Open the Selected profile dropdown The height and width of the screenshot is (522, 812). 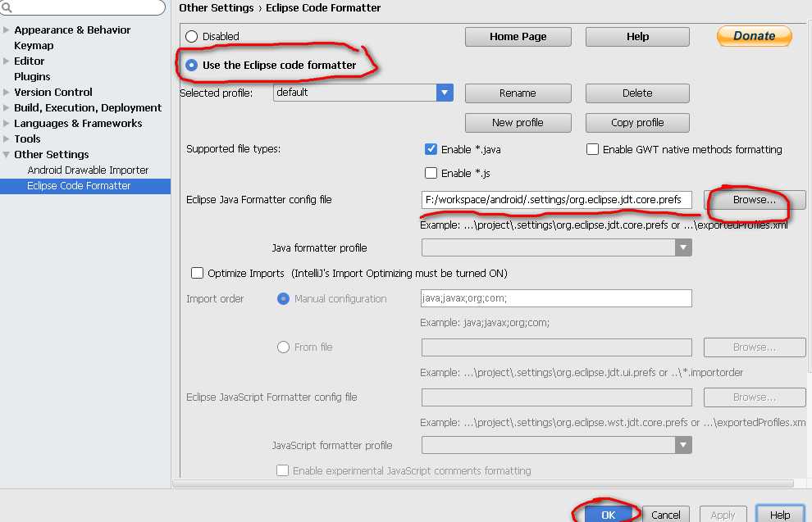coord(445,93)
